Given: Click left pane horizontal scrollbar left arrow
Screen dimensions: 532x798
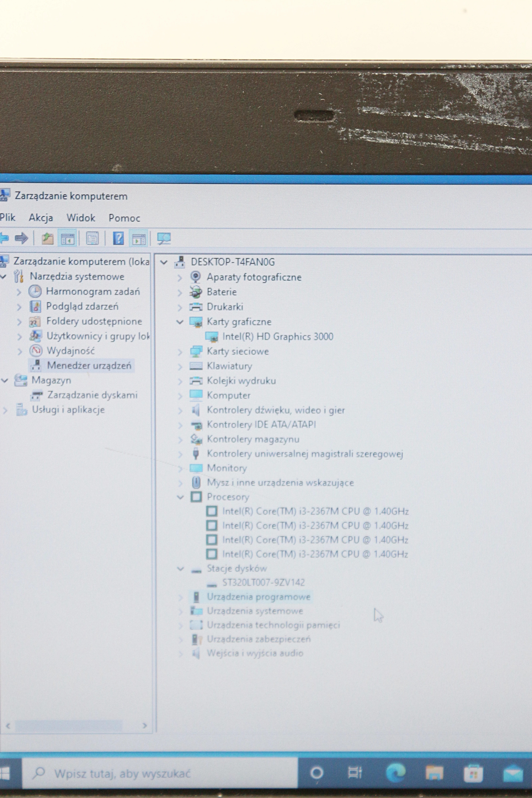Looking at the screenshot, I should [x=8, y=726].
